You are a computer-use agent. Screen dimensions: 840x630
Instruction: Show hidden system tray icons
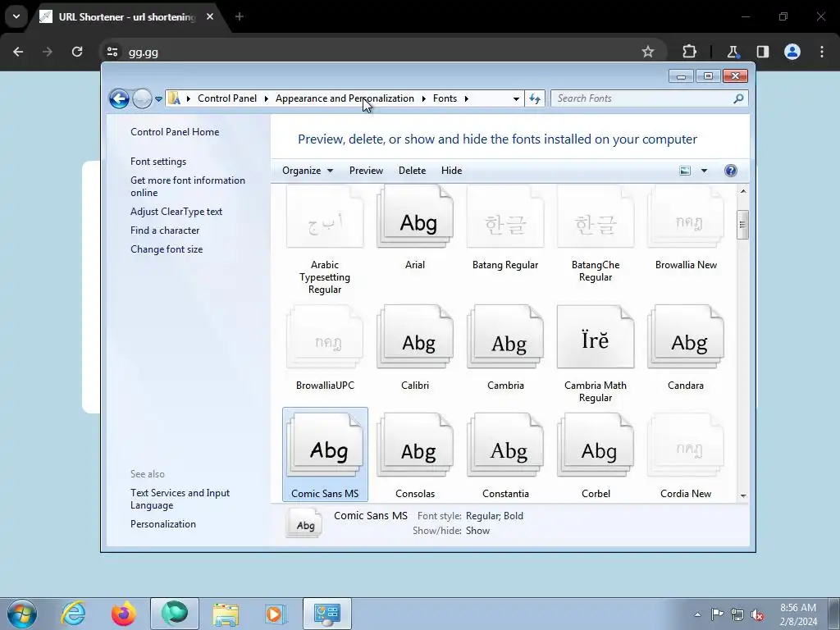697,614
